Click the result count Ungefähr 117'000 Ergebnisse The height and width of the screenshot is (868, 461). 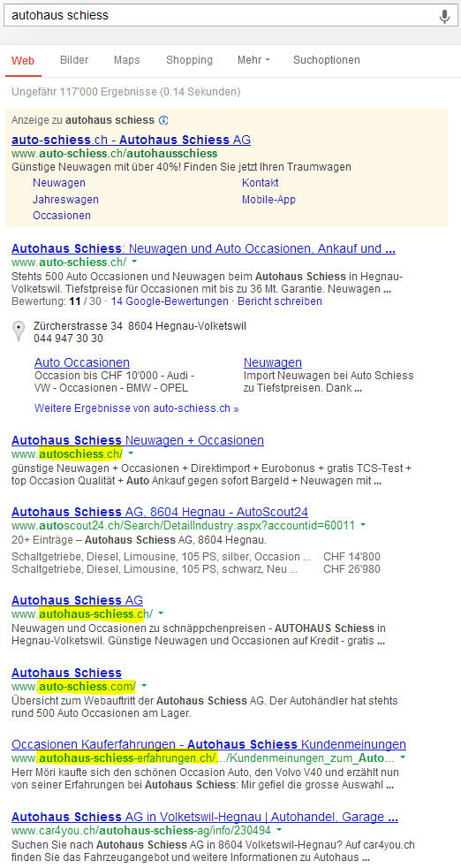[x=125, y=92]
